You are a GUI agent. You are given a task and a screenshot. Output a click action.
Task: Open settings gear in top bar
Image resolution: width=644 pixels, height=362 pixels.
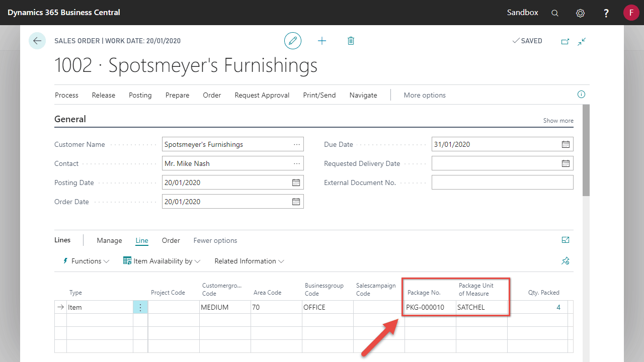point(580,13)
